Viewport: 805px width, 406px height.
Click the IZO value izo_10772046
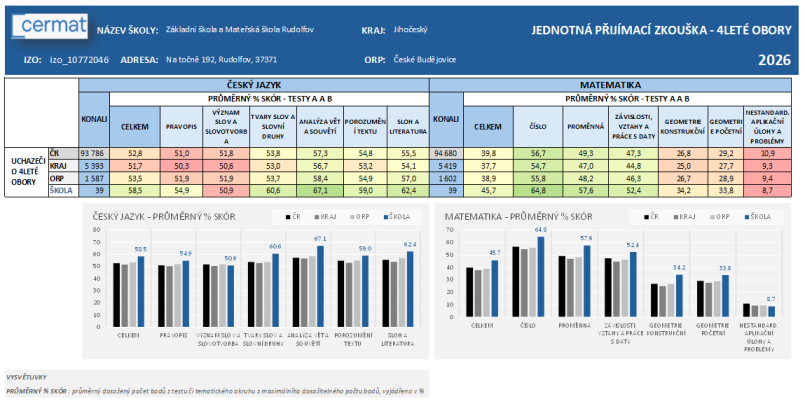click(x=79, y=60)
